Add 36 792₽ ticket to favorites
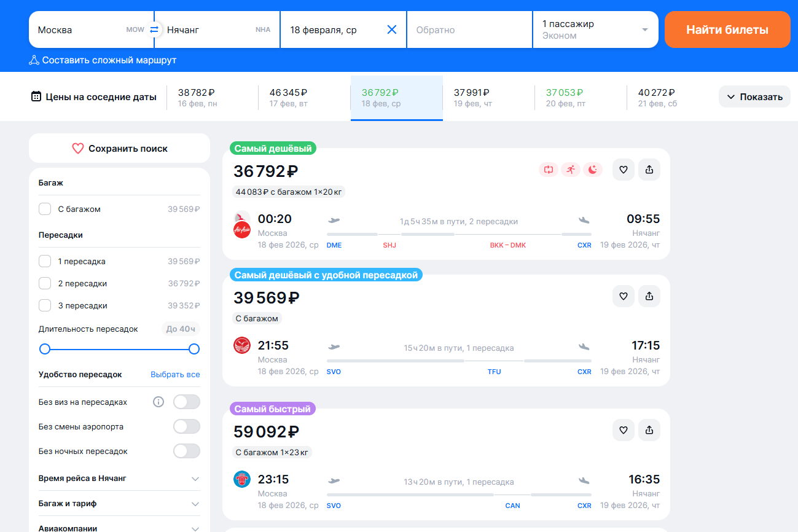 [623, 170]
